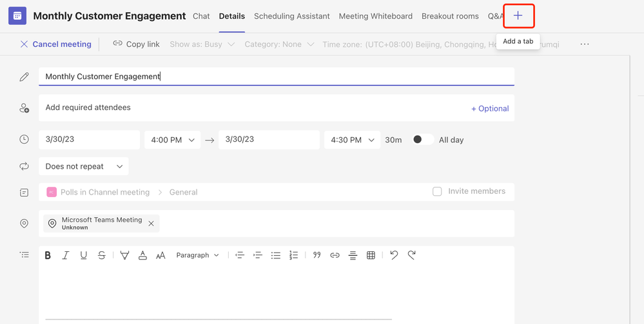The image size is (644, 324).
Task: Open the Paragraph style dropdown
Action: pyautogui.click(x=197, y=256)
